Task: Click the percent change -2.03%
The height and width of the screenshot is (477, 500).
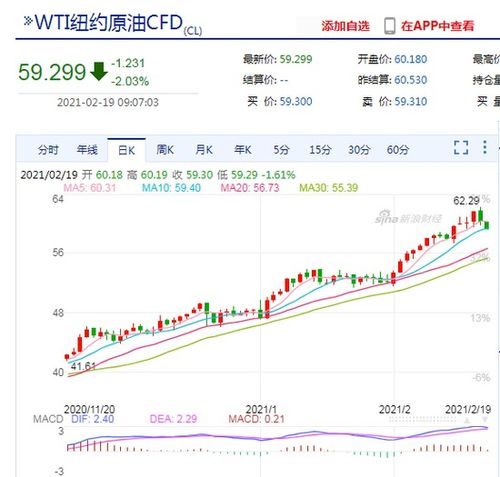Action: pyautogui.click(x=130, y=81)
